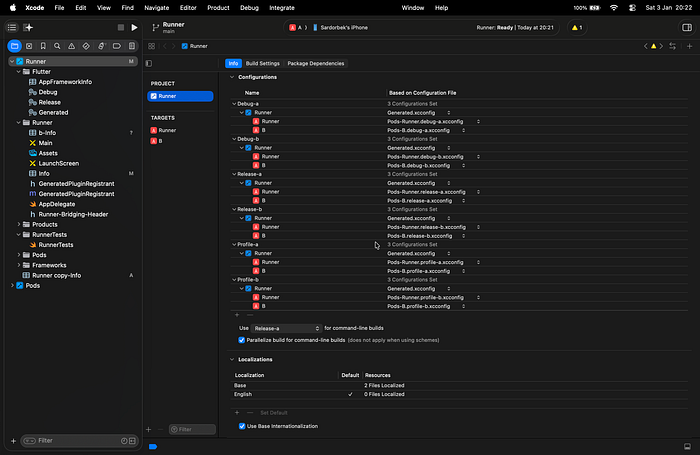700x455 pixels.
Task: Add a configuration with plus button
Action: point(237,315)
